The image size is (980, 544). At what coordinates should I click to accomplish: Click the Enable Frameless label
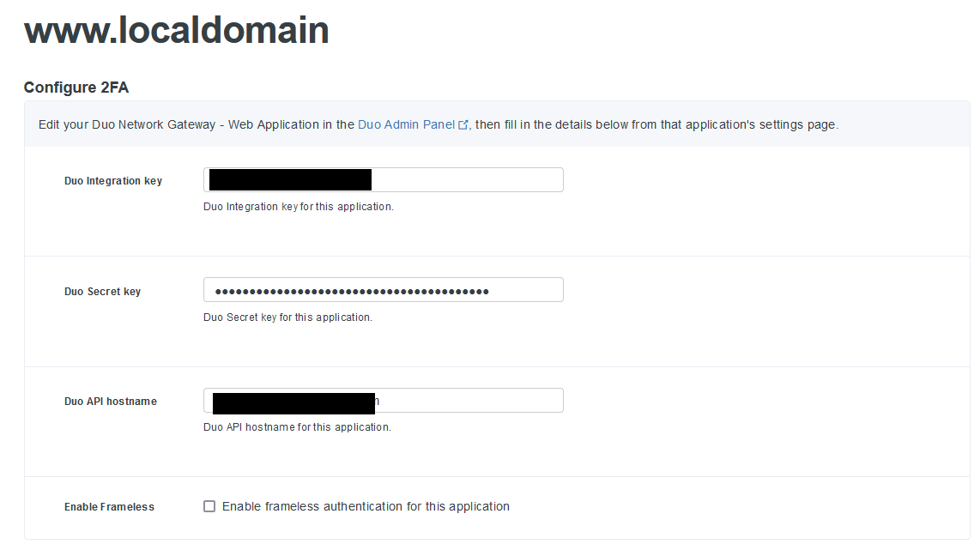pos(109,506)
